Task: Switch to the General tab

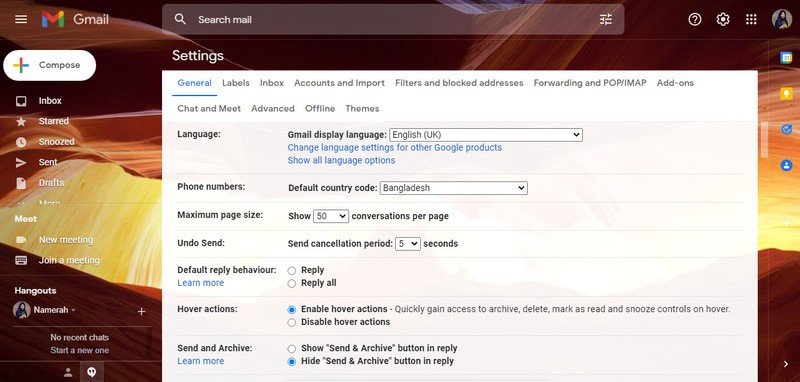Action: (194, 83)
